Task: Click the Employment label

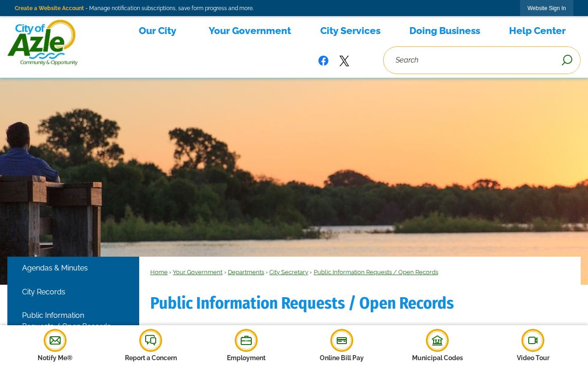Action: [246, 358]
